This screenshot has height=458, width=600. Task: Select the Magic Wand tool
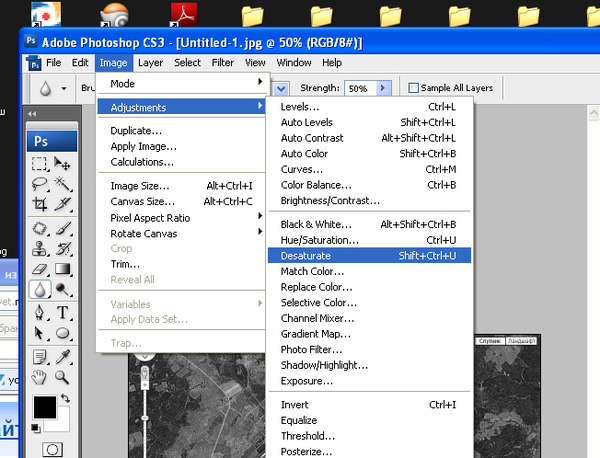[x=62, y=184]
